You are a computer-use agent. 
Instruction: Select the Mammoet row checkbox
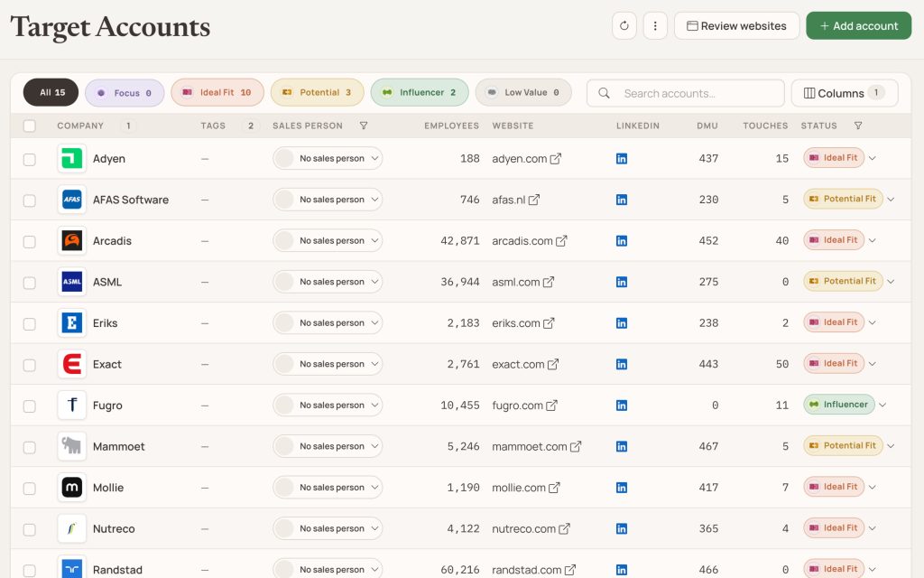[30, 448]
